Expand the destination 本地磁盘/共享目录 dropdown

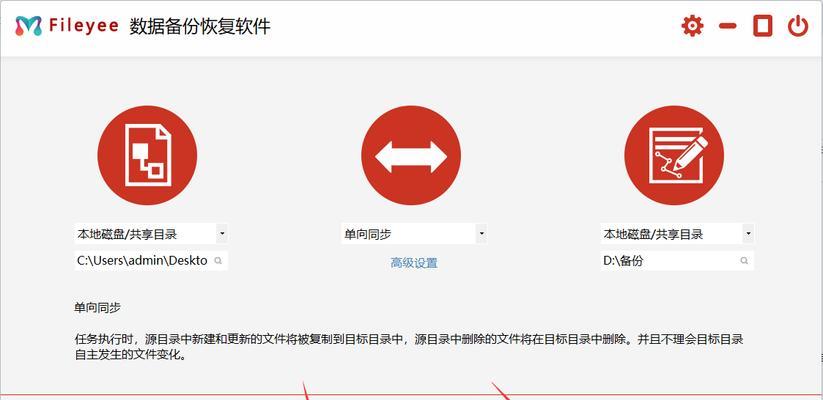(x=677, y=234)
